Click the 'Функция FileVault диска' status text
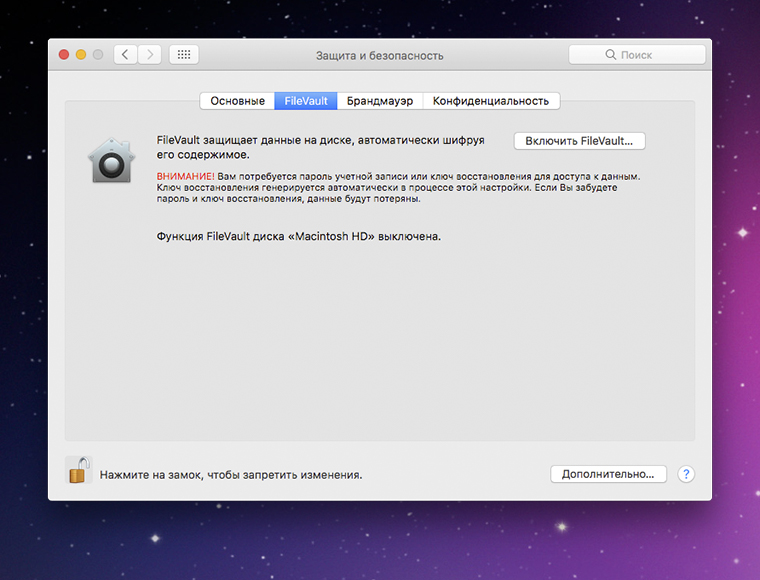Viewport: 760px width, 580px height. click(x=299, y=236)
